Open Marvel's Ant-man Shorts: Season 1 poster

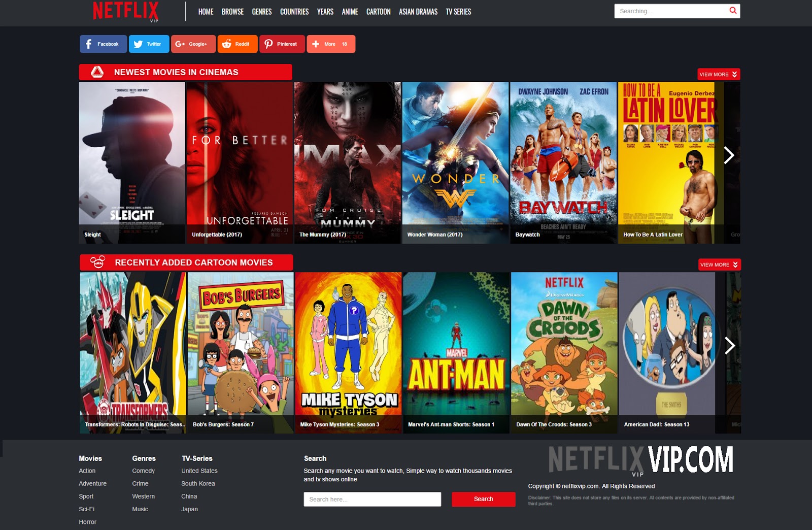(x=456, y=353)
